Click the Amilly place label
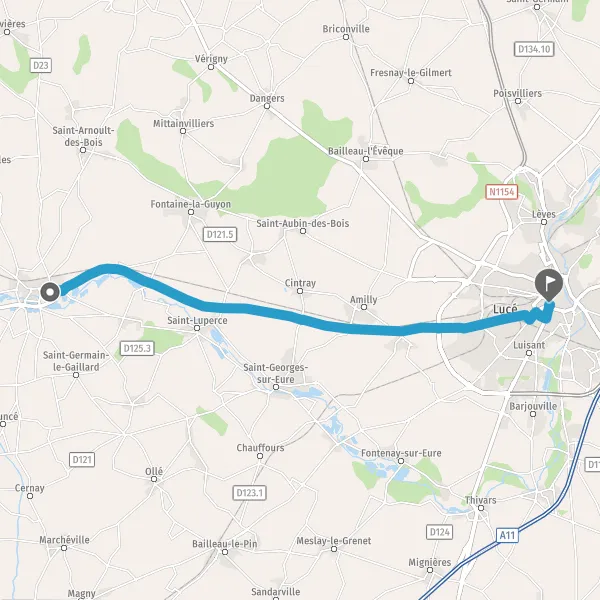This screenshot has width=600, height=600. coord(364,299)
